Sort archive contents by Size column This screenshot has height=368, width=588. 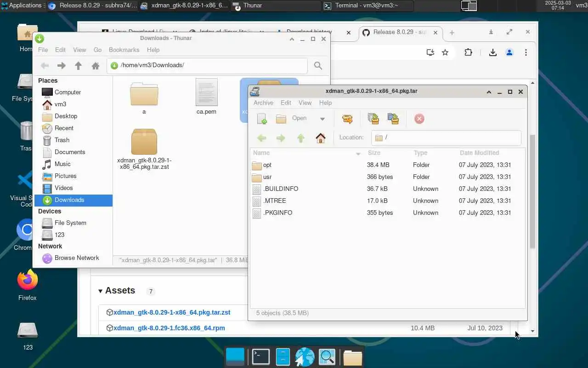click(387, 153)
